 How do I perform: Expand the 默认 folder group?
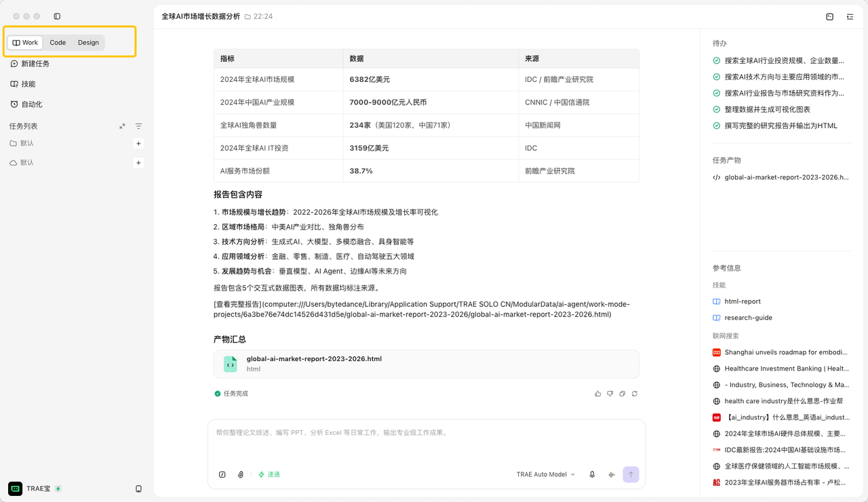[x=22, y=144]
